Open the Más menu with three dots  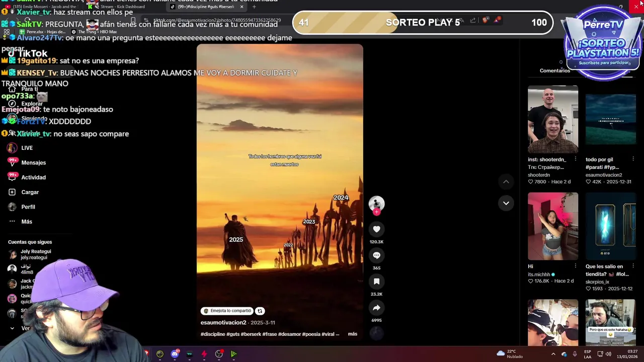click(x=20, y=221)
